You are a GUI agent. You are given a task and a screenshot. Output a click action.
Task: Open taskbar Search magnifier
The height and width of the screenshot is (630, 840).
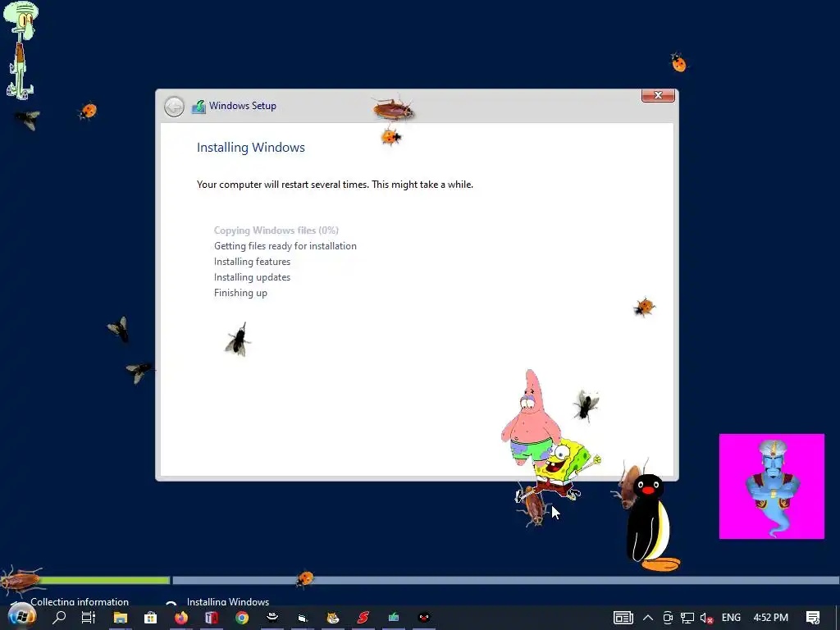coord(59,618)
